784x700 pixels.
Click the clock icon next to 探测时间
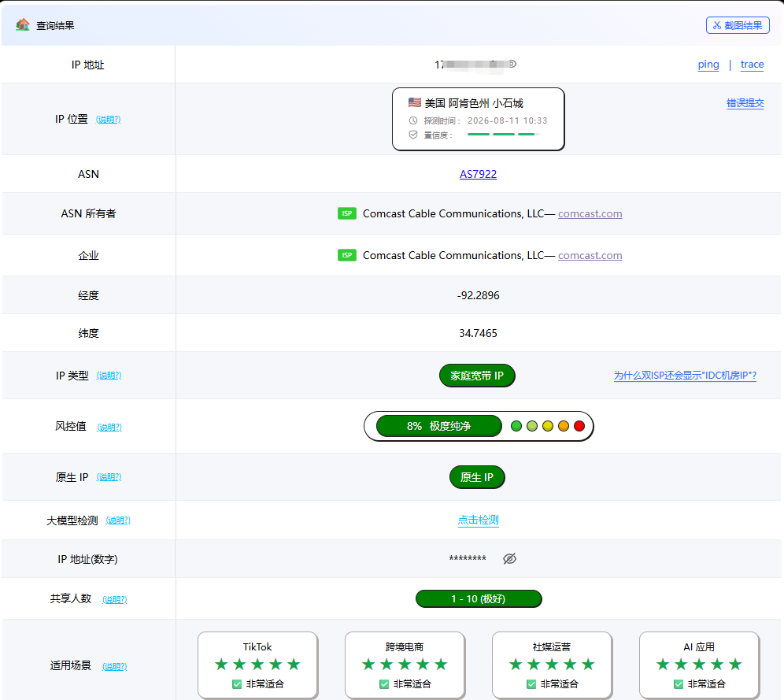click(413, 120)
